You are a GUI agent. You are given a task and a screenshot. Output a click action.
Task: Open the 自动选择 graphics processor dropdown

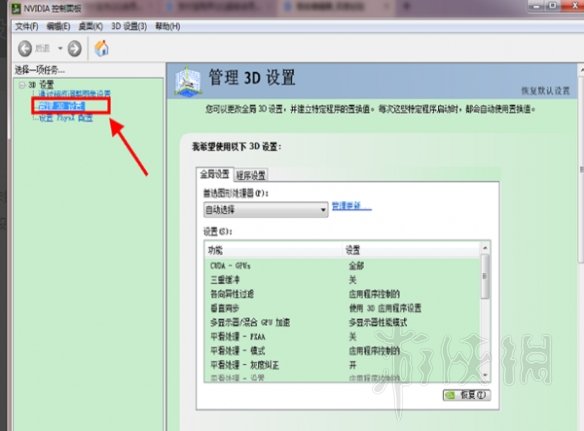(x=266, y=210)
